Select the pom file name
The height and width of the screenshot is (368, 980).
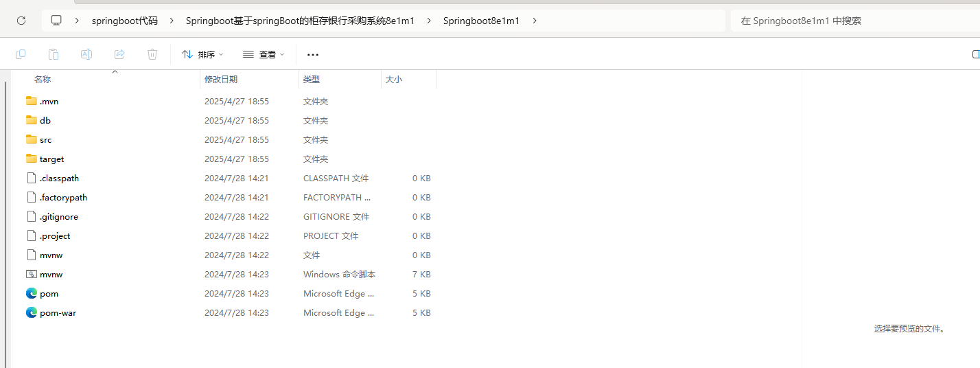click(49, 293)
